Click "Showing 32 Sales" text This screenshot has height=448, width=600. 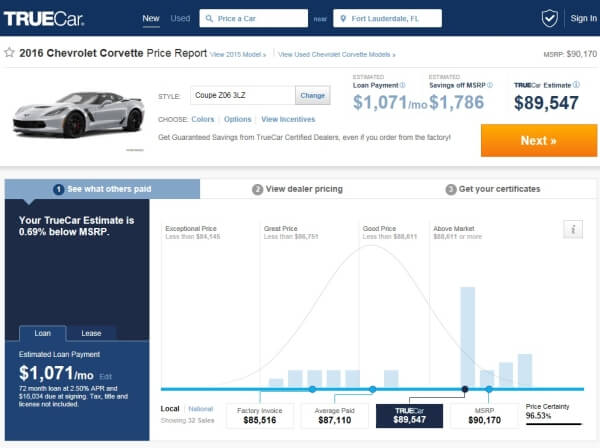[187, 420]
